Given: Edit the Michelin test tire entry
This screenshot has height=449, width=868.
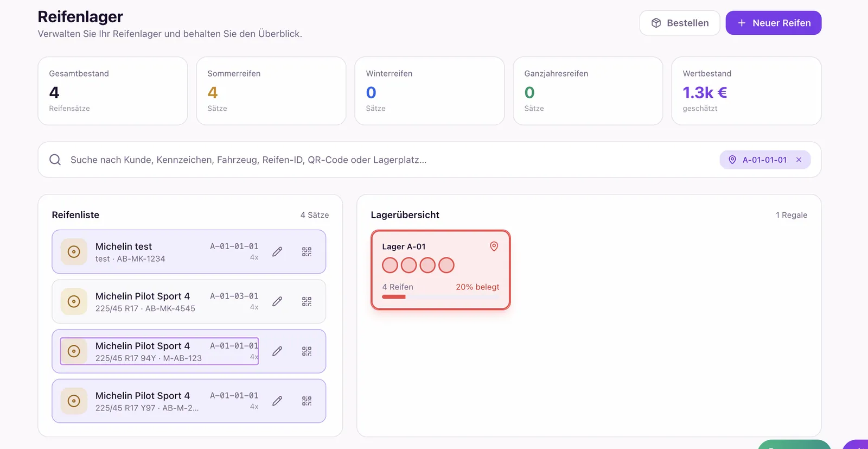Looking at the screenshot, I should (x=277, y=251).
